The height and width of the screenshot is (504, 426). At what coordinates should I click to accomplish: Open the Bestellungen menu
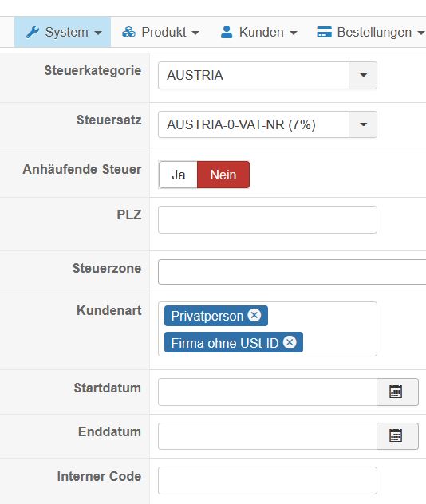pyautogui.click(x=369, y=32)
